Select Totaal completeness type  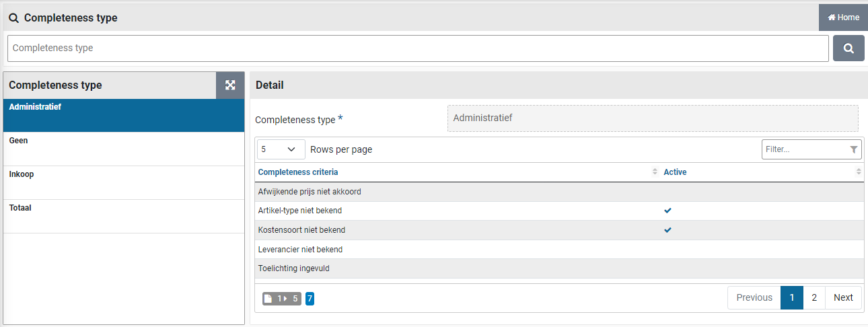click(124, 216)
